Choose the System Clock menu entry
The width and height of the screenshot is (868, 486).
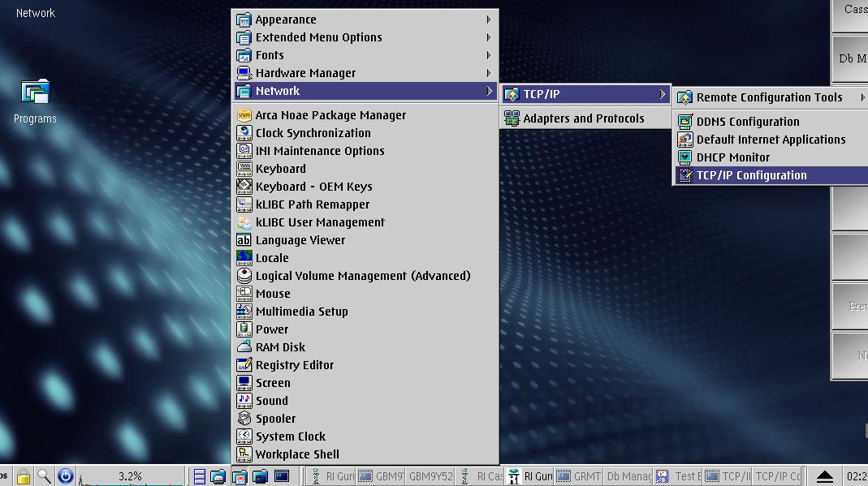[x=365, y=437]
